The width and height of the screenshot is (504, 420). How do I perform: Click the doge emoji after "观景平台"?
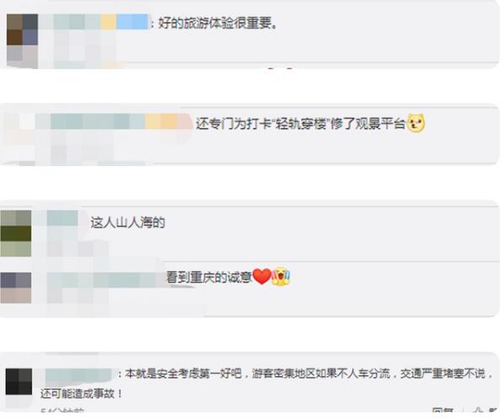415,123
